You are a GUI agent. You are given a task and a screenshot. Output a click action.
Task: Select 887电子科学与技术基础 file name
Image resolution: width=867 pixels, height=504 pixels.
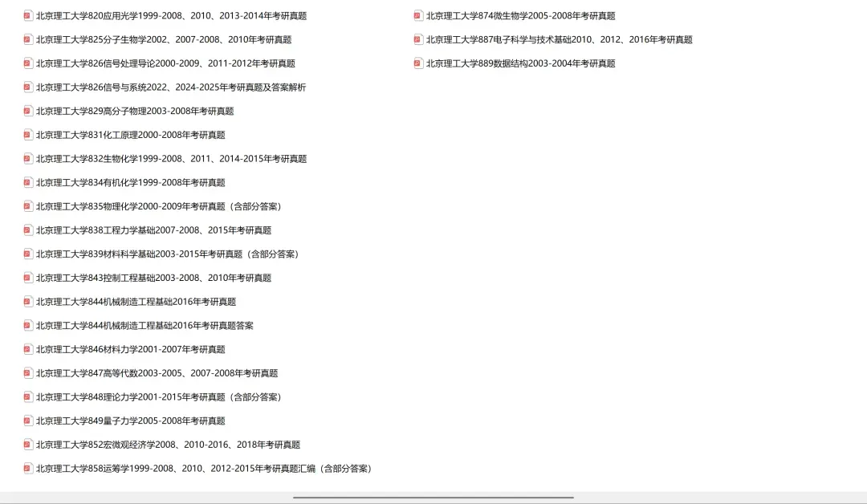pos(560,40)
